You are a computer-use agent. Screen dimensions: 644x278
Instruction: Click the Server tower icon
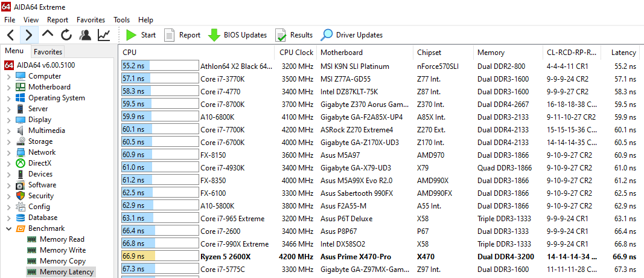click(21, 109)
